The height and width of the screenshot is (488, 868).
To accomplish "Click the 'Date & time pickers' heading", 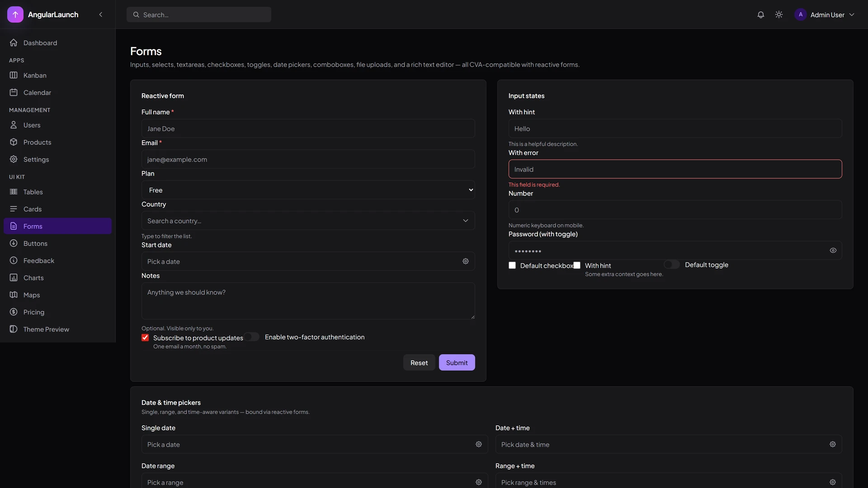I will pos(171,402).
